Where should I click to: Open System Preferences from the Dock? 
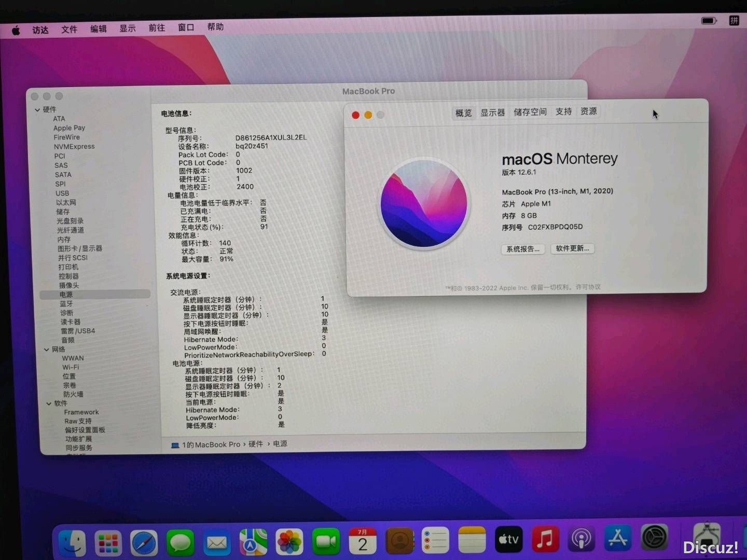[654, 537]
